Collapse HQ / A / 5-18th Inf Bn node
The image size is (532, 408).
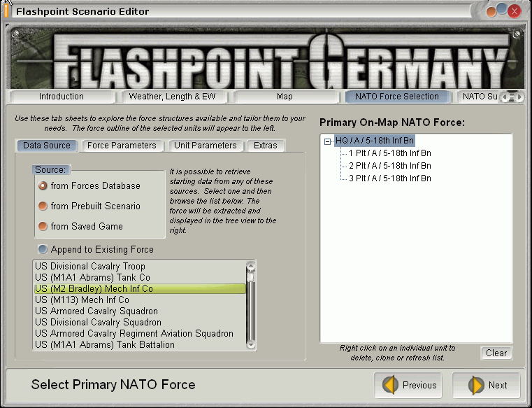[327, 141]
